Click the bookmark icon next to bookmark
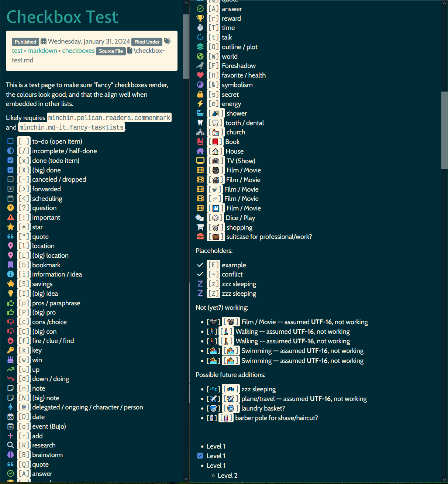 tap(10, 265)
